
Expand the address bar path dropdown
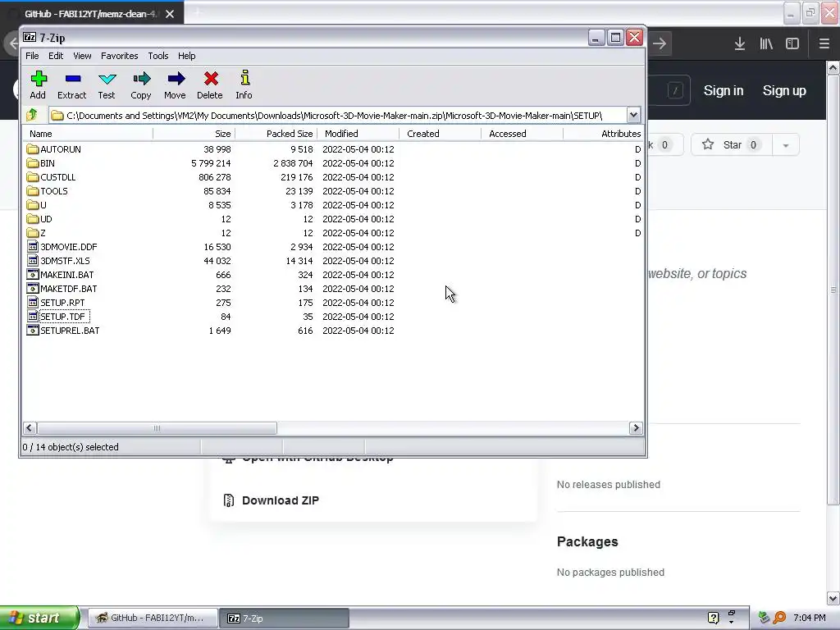[633, 115]
